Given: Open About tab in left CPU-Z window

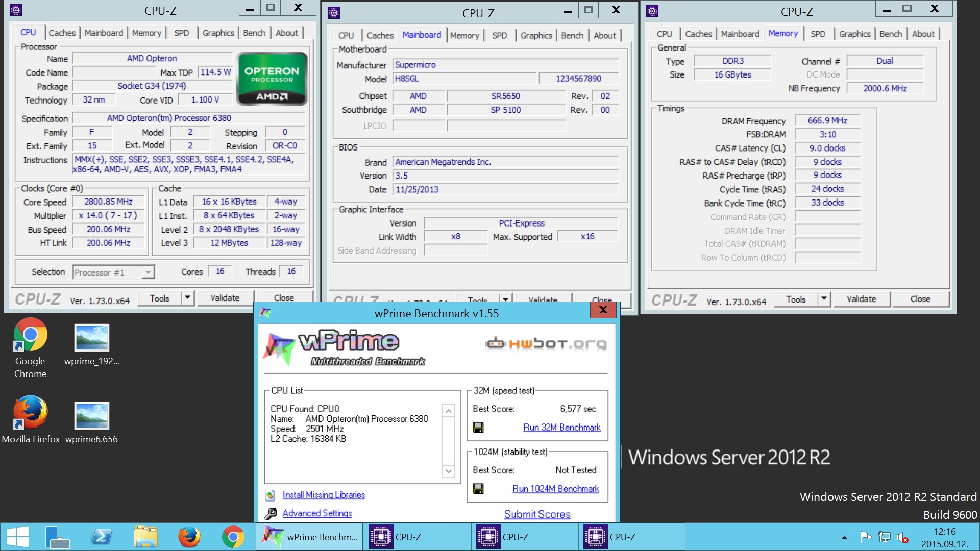Looking at the screenshot, I should tap(287, 33).
